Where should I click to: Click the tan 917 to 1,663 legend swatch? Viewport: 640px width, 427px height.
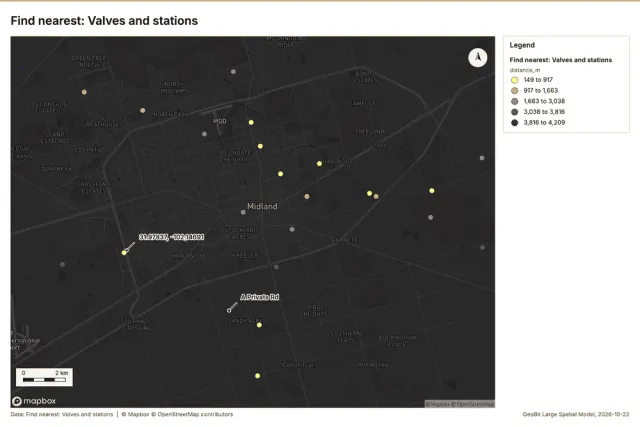tap(514, 91)
